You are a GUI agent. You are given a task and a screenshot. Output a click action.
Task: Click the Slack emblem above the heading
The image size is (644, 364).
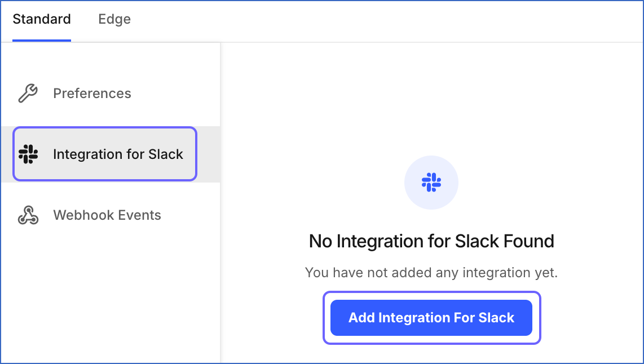click(431, 182)
